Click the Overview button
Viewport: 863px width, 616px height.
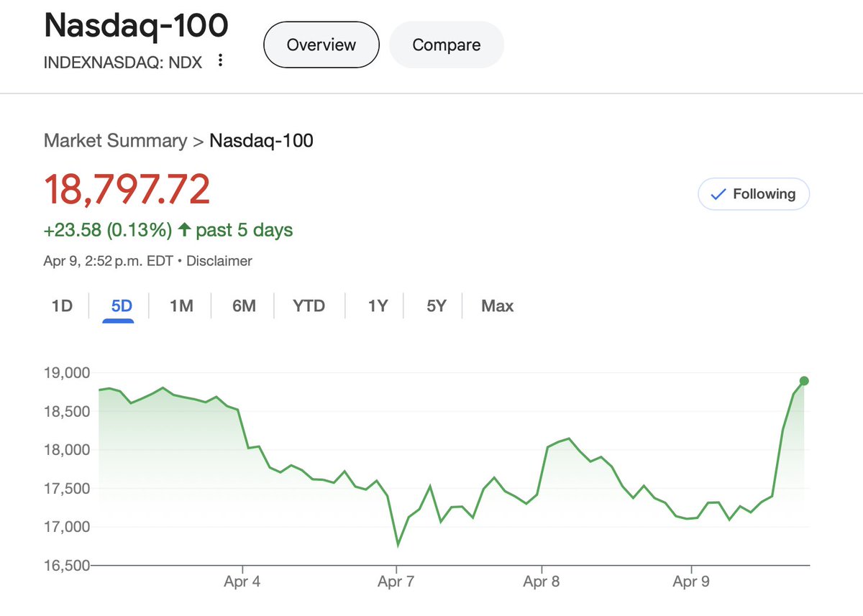click(321, 45)
